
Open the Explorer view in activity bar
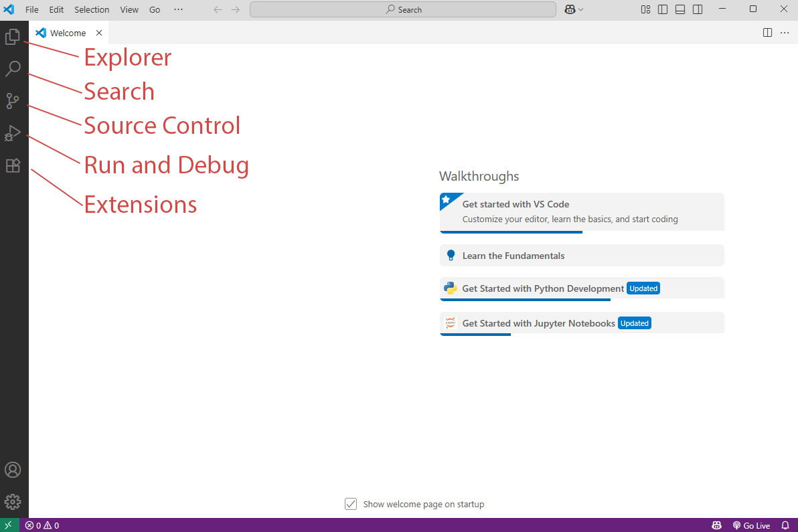click(x=13, y=37)
